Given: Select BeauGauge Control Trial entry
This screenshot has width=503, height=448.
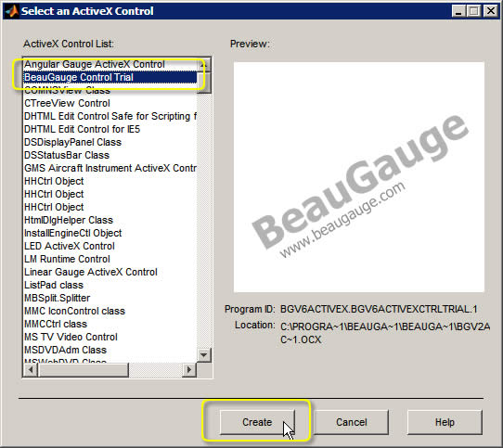Looking at the screenshot, I should coord(110,77).
